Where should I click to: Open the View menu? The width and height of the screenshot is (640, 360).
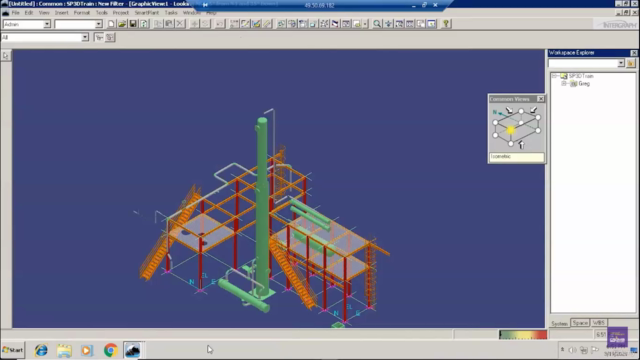pos(44,13)
